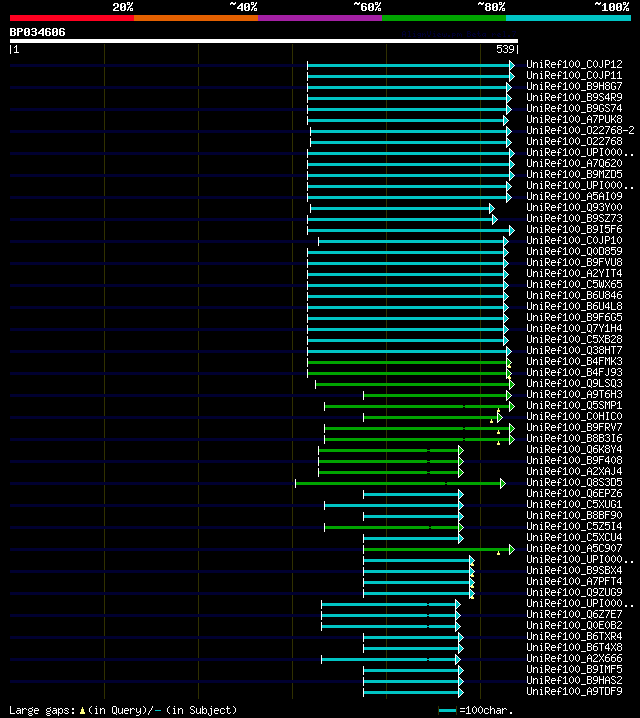Click the purple ~60% identity legend segment

(320, 18)
